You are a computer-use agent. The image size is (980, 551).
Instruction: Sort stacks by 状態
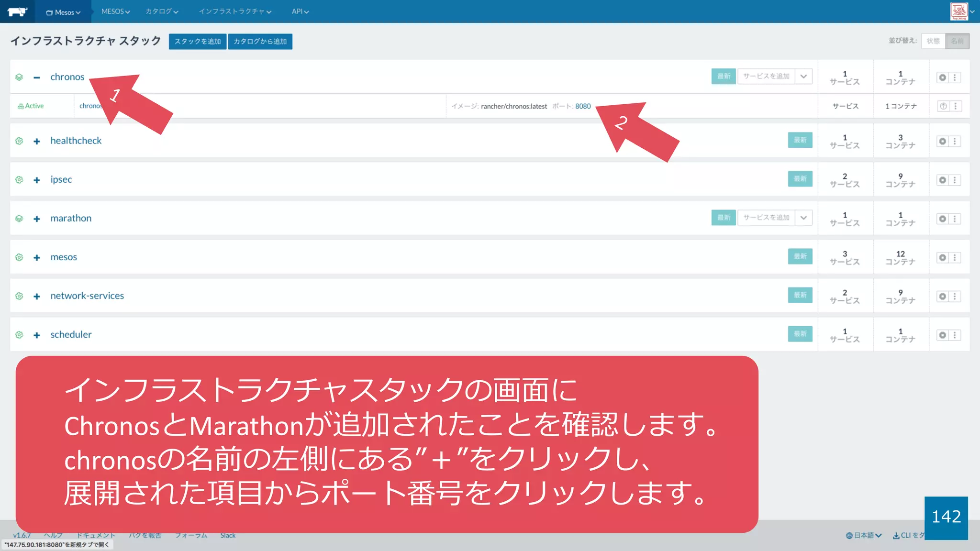(x=933, y=41)
